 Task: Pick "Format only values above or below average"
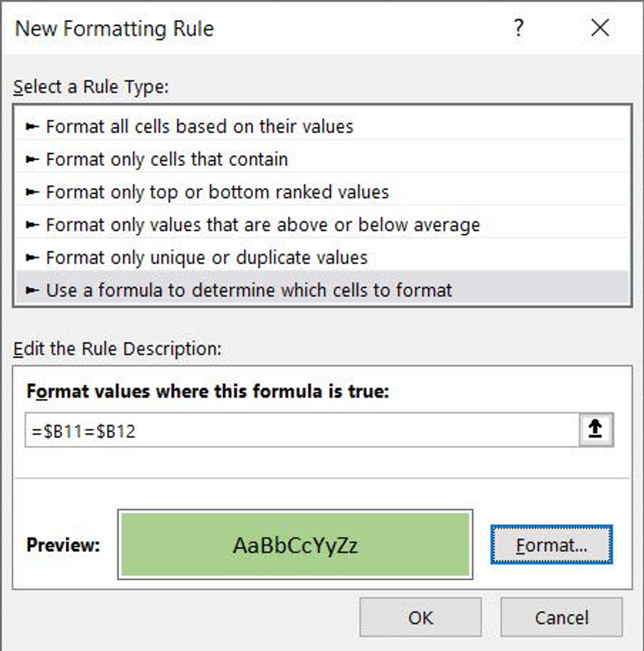click(262, 225)
